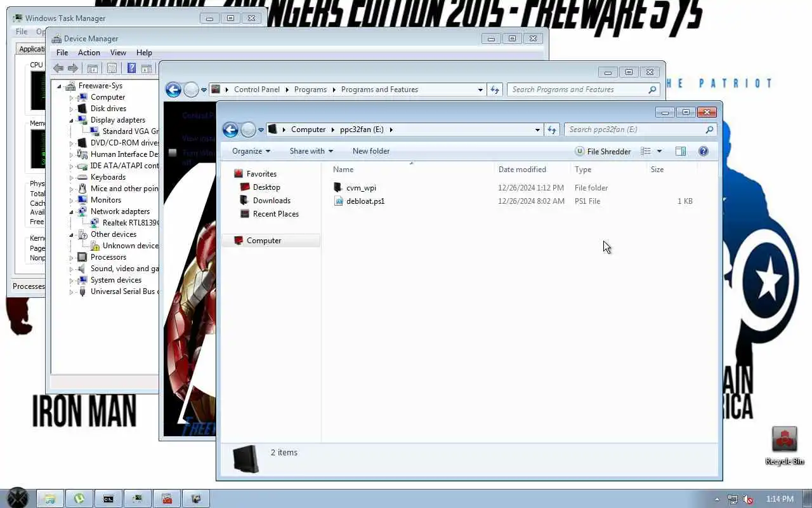
Task: Click refresh icon in Programs and Features address bar
Action: pyautogui.click(x=495, y=90)
